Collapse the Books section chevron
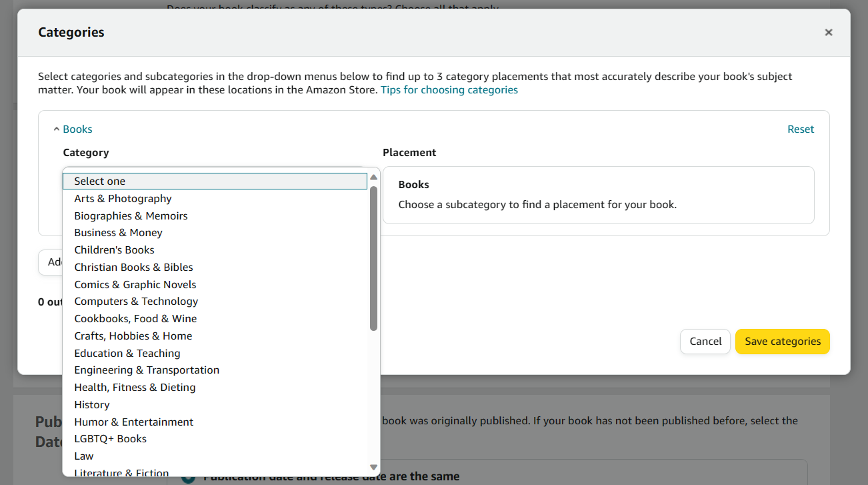Viewport: 868px width, 485px height. click(57, 129)
